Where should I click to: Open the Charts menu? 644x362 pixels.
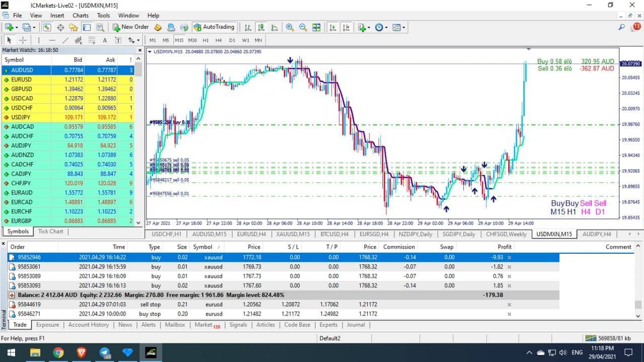(80, 16)
